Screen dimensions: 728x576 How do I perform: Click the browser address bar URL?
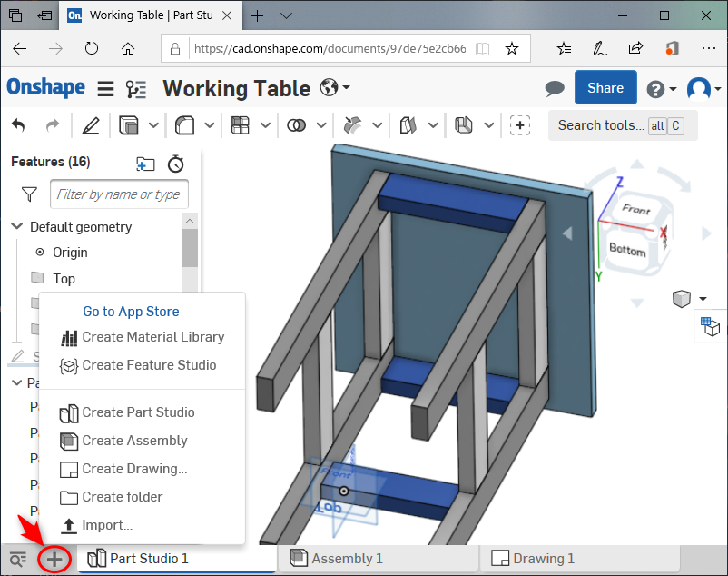[x=330, y=49]
